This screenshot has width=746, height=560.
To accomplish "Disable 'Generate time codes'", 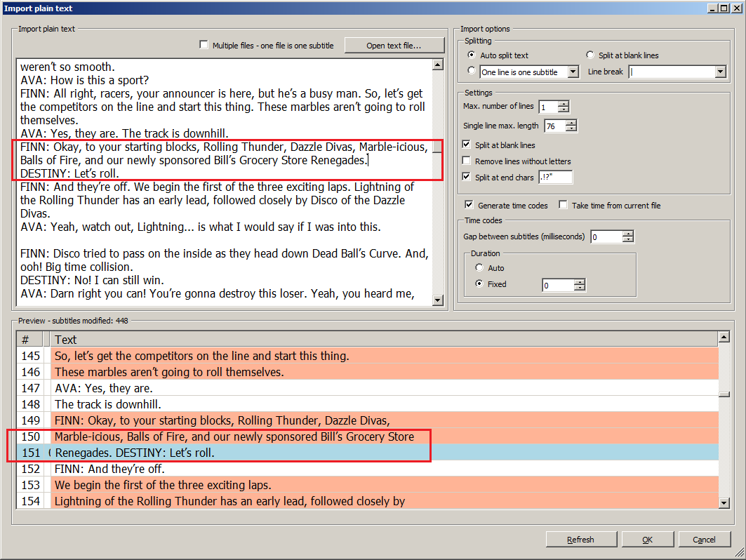I will (470, 204).
